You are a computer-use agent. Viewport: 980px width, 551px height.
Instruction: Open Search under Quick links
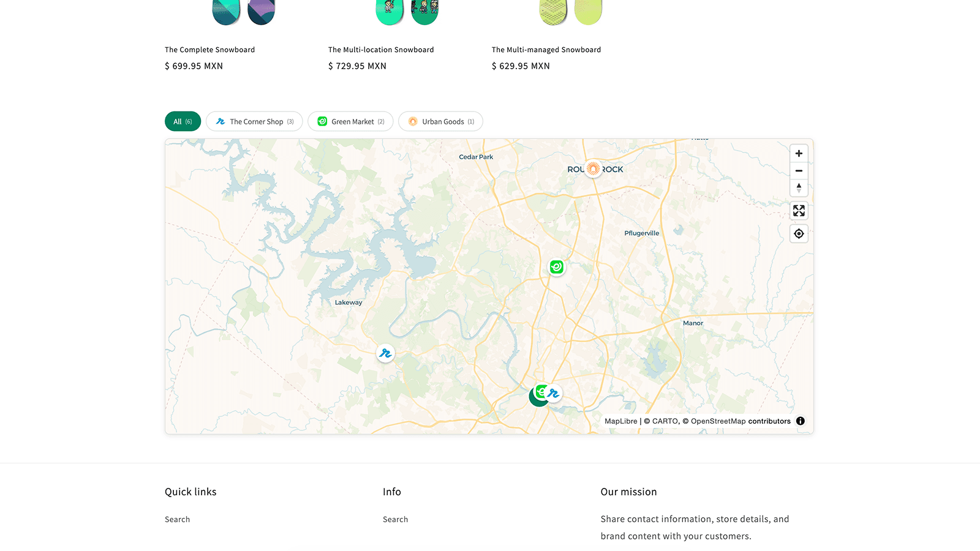tap(177, 519)
